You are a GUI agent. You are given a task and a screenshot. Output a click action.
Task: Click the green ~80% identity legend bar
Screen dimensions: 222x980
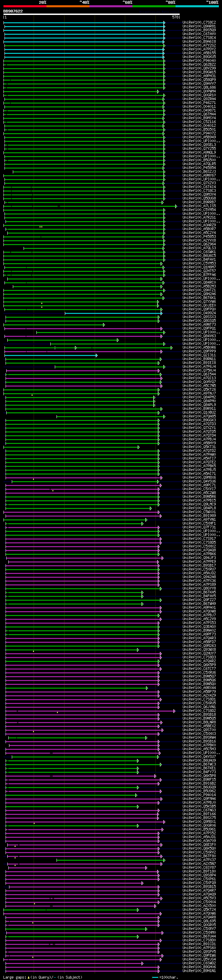point(154,6)
